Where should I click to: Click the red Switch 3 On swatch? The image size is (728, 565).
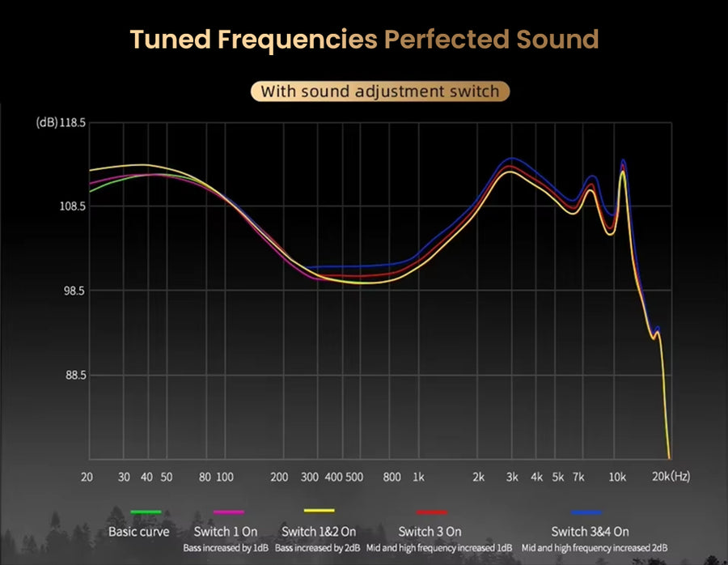coord(431,512)
